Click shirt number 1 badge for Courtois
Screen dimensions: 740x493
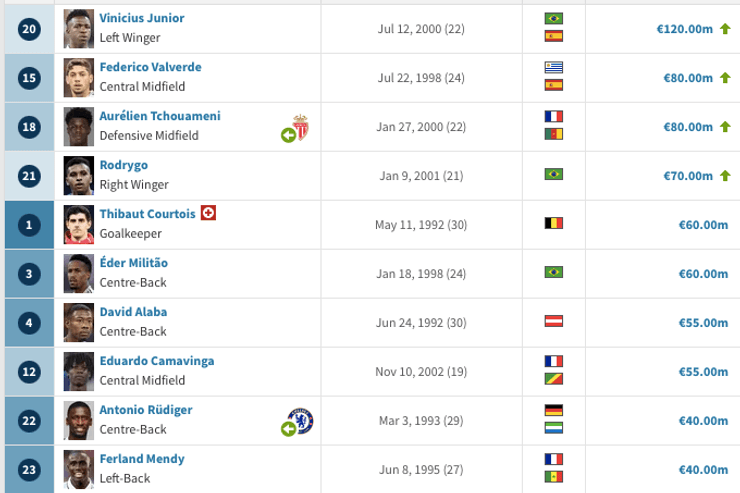(x=30, y=225)
